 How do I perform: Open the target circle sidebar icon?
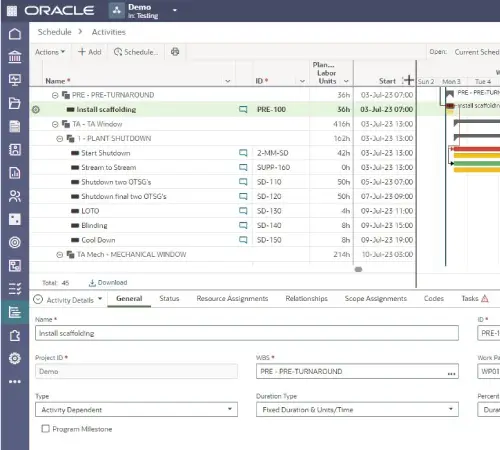(15, 242)
